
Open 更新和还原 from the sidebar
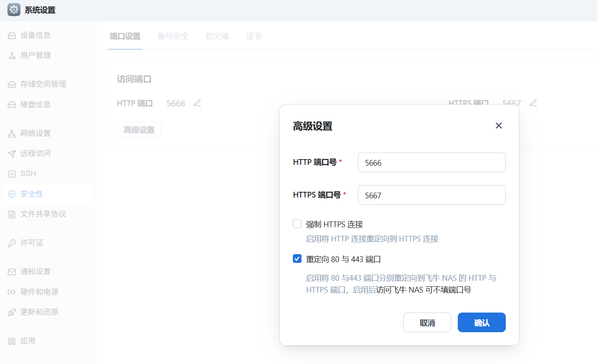48,312
